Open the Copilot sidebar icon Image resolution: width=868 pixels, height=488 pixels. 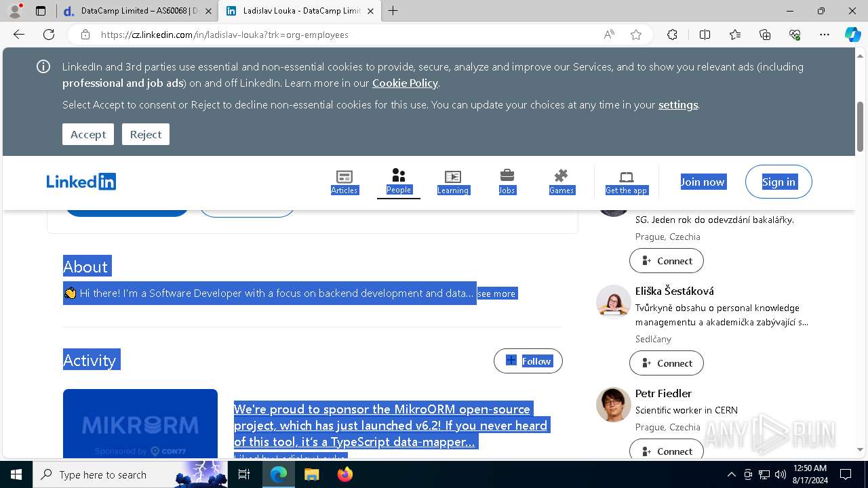tap(852, 35)
